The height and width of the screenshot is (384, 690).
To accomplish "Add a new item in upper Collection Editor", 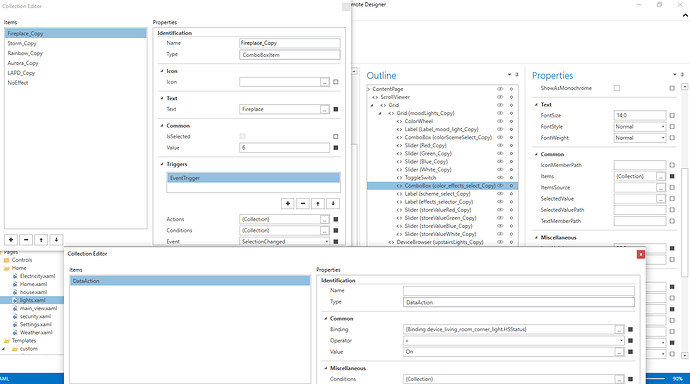I will (11, 240).
